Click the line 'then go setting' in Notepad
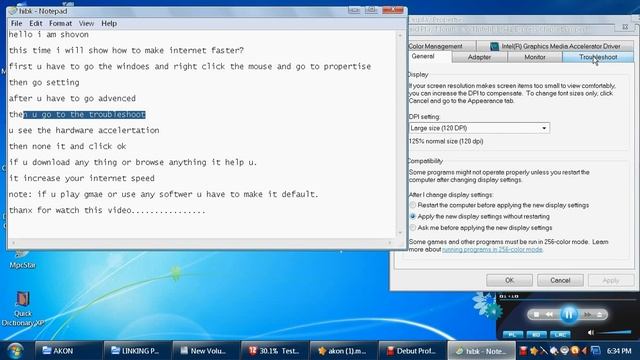Image resolution: width=640 pixels, height=360 pixels. coord(44,82)
